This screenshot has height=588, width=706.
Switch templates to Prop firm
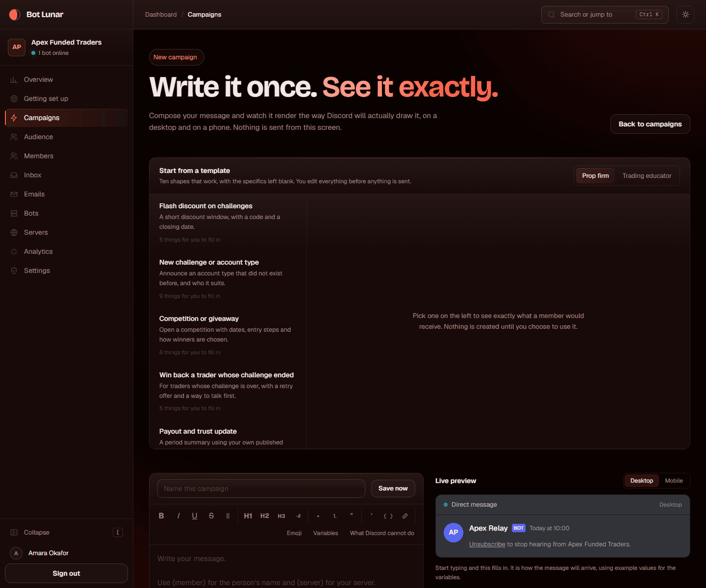tap(595, 176)
